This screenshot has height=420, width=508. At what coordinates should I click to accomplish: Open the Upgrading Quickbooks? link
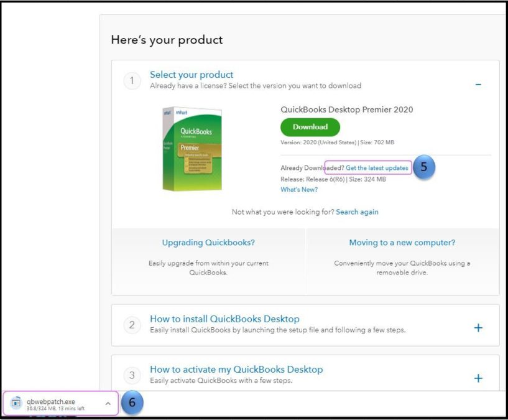[x=208, y=242]
